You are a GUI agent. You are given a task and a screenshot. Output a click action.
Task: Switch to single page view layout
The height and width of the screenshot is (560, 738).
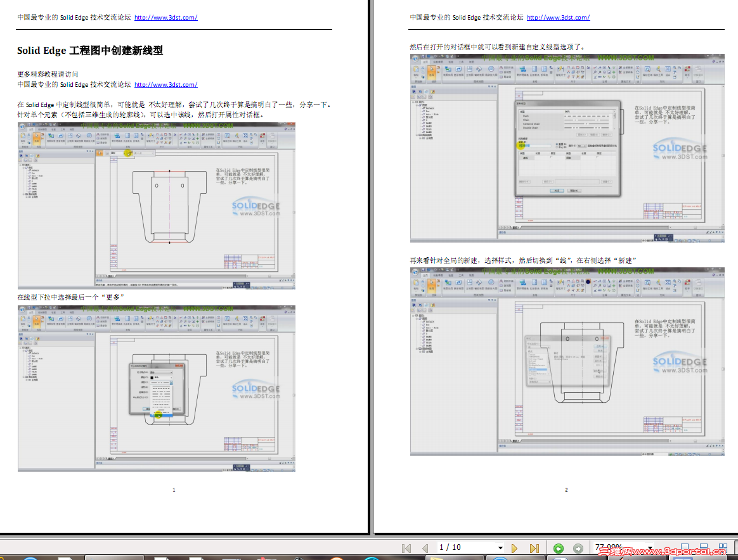click(684, 547)
